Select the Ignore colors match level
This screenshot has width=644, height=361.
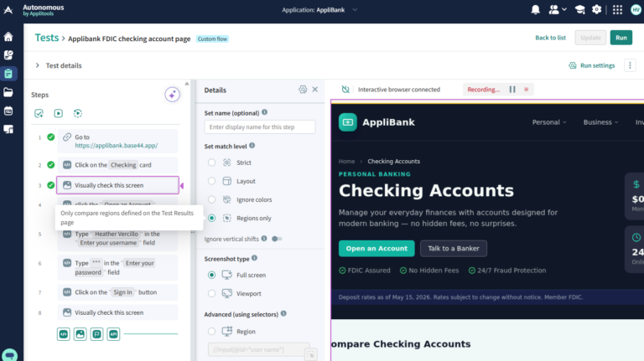tap(211, 199)
